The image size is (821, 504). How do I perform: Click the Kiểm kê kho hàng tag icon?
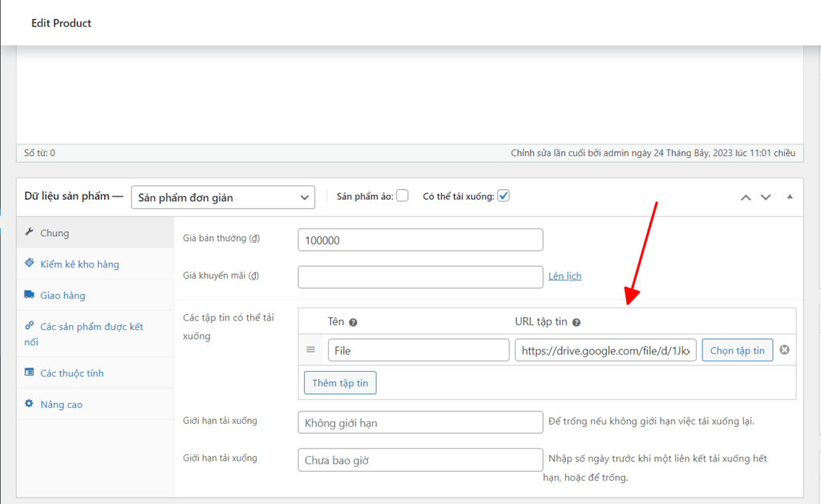point(30,263)
